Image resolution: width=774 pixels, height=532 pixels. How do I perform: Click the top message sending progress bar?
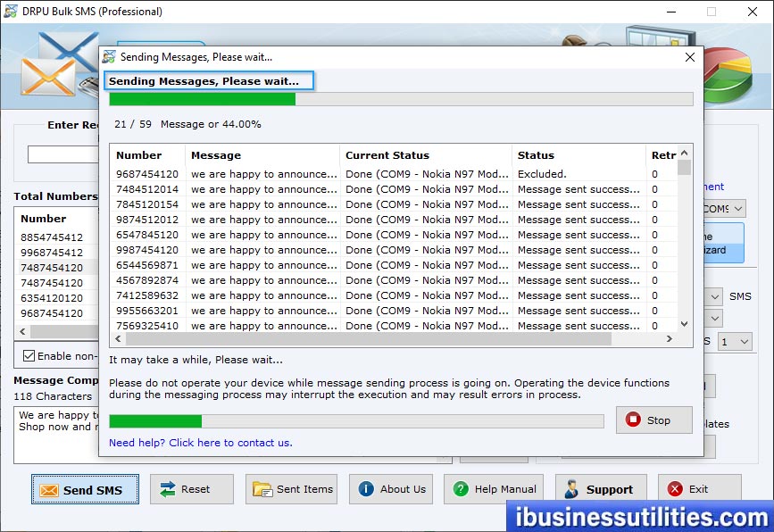[x=401, y=99]
